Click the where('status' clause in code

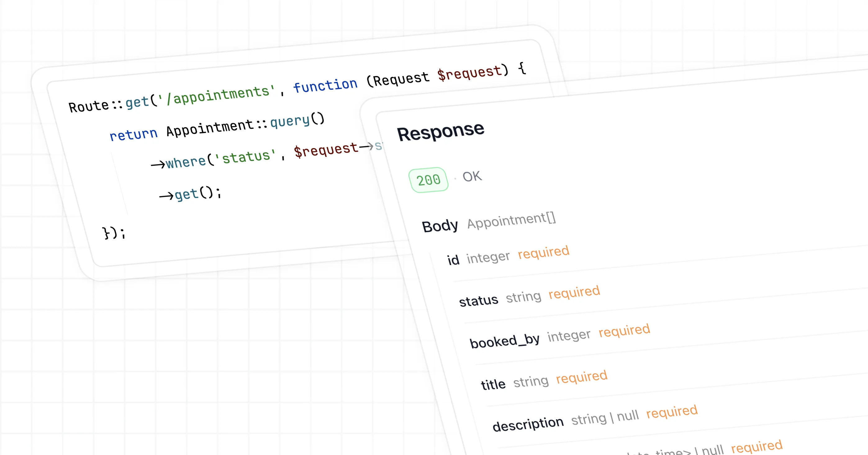tap(220, 159)
